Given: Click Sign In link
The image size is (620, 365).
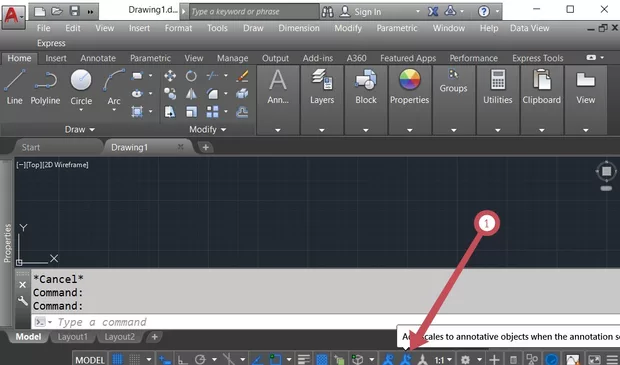Looking at the screenshot, I should click(368, 12).
